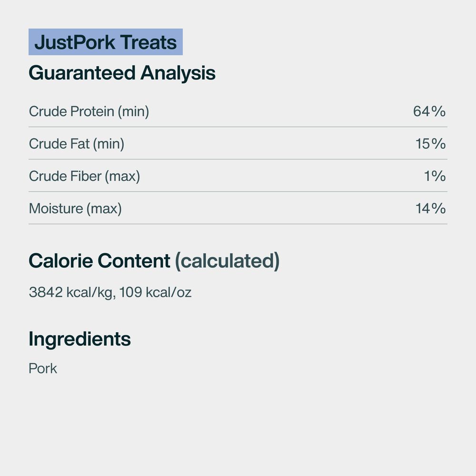Viewport: 476px width, 476px height.
Task: Click the "Crude Fiber (max)" row label
Action: tap(84, 176)
